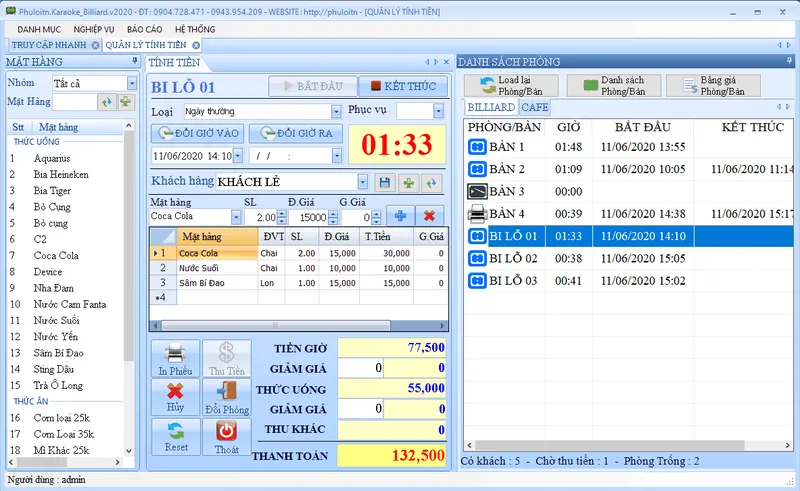
Task: Click the Reset refresh icon button
Action: tap(176, 437)
